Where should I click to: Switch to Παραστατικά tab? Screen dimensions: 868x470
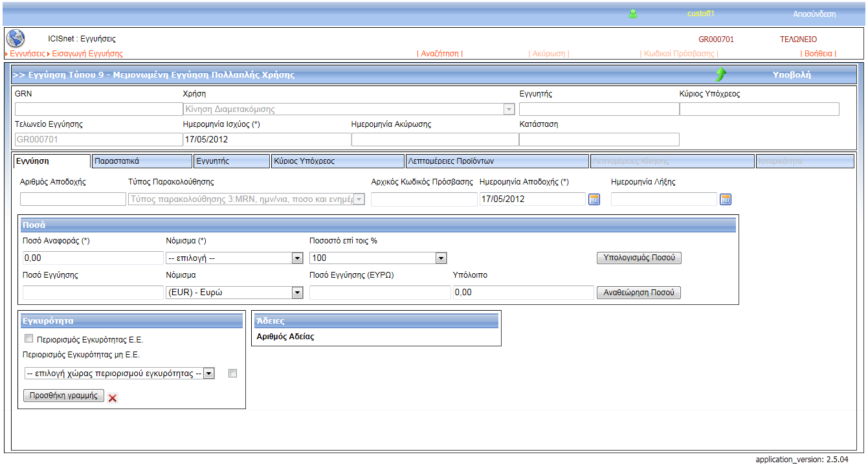pos(142,161)
